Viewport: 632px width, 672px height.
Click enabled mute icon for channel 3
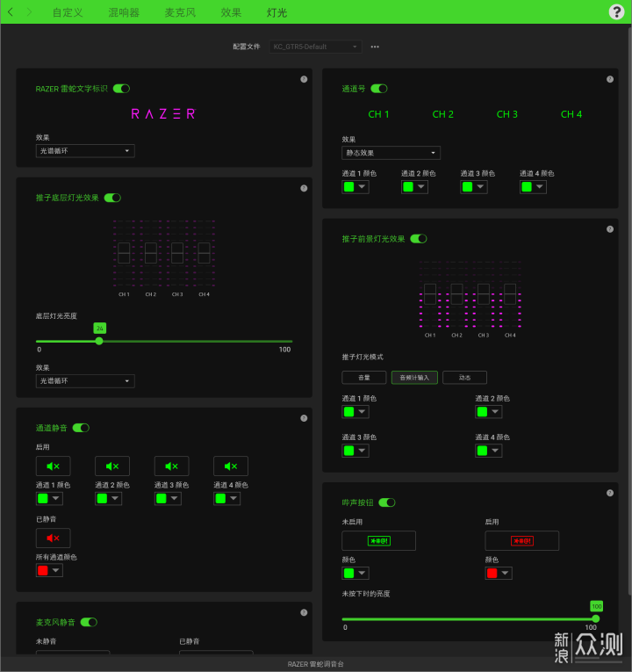tap(172, 466)
